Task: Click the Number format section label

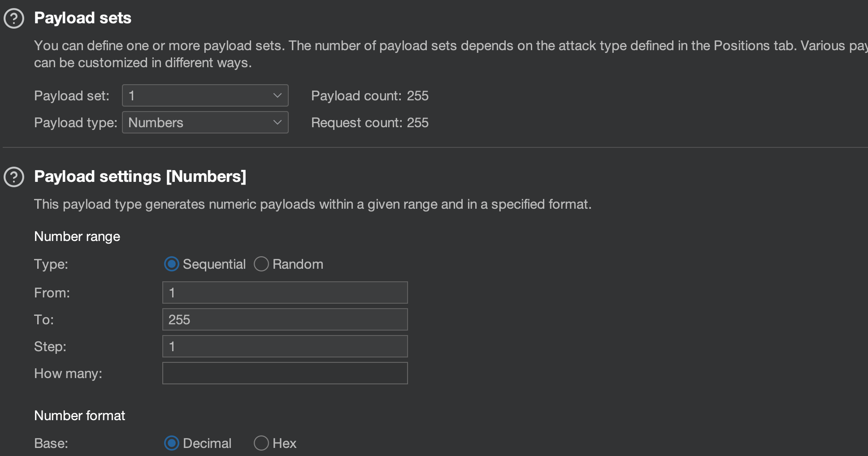Action: [79, 416]
